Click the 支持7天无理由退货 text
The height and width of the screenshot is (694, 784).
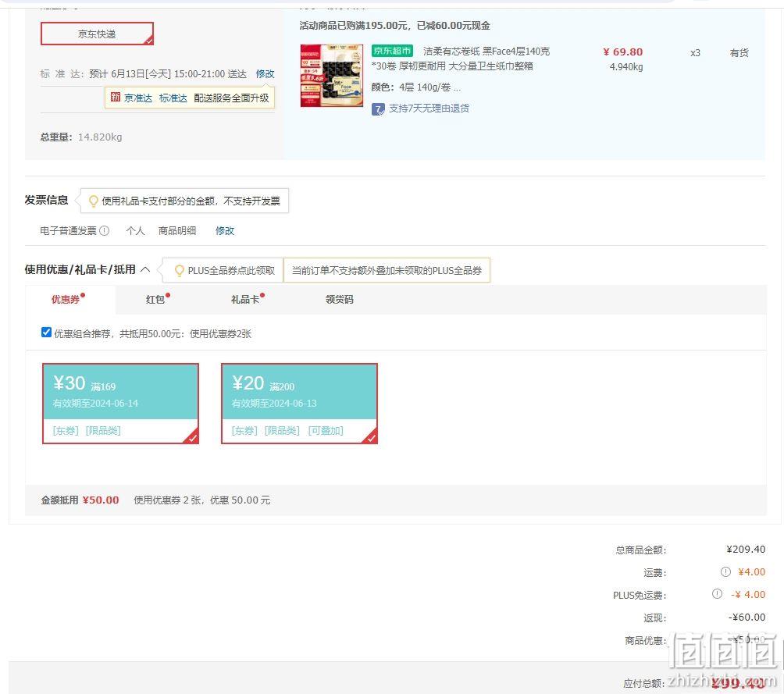(429, 109)
